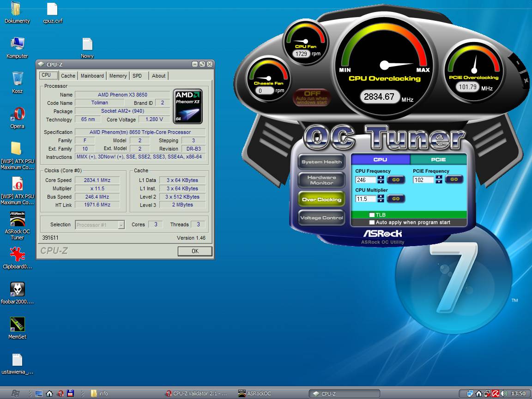Viewport: 532px width, 399px height.
Task: Open the [WIP] ATX PSU folder icon
Action: (16, 149)
